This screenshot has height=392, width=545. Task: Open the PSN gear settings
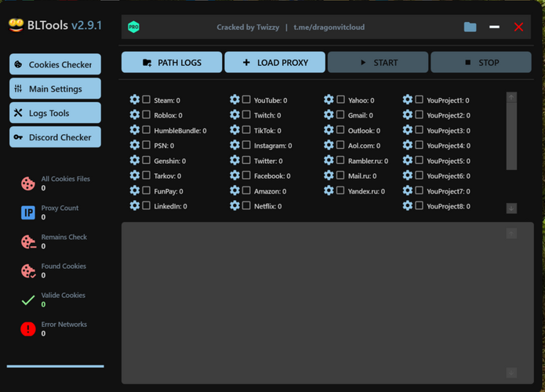[135, 145]
